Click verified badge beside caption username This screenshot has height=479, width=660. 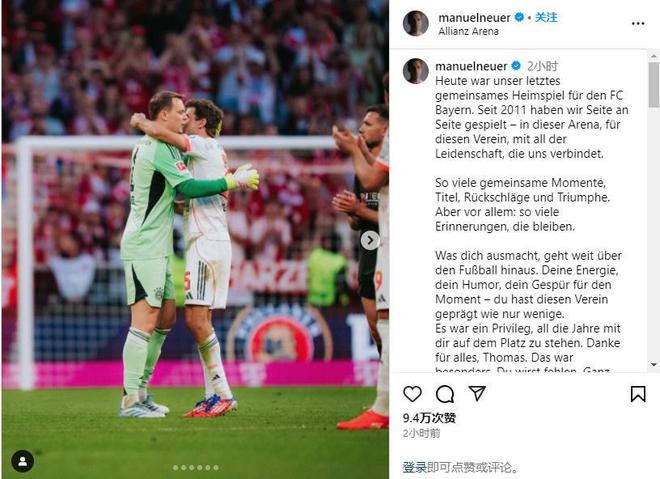(x=516, y=66)
